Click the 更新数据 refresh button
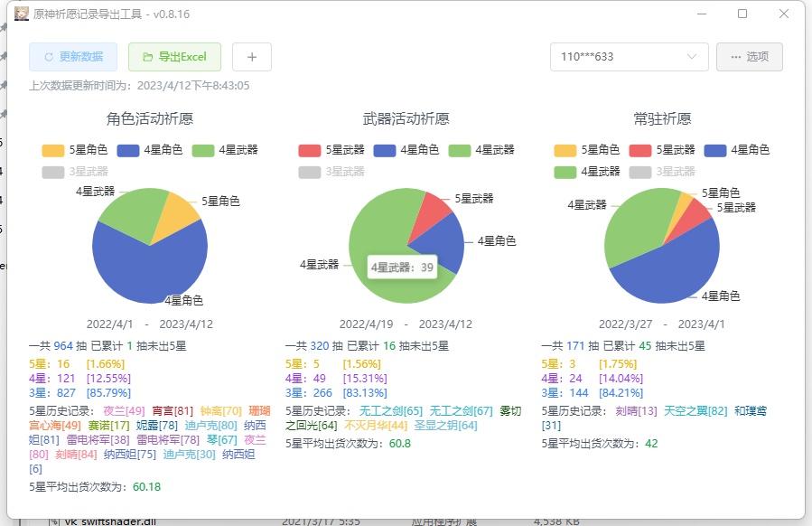Image resolution: width=812 pixels, height=526 pixels. tap(73, 57)
